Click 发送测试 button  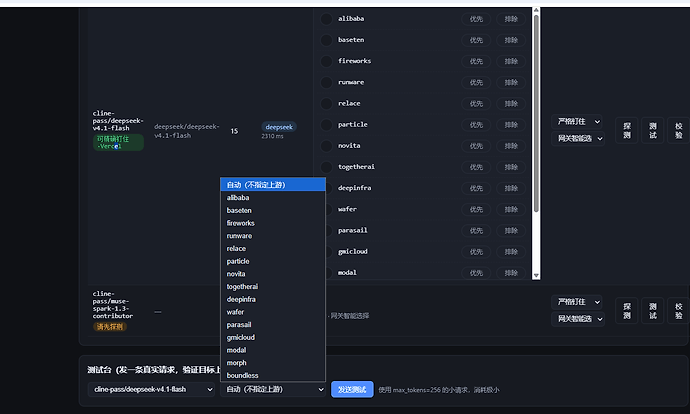coord(352,389)
